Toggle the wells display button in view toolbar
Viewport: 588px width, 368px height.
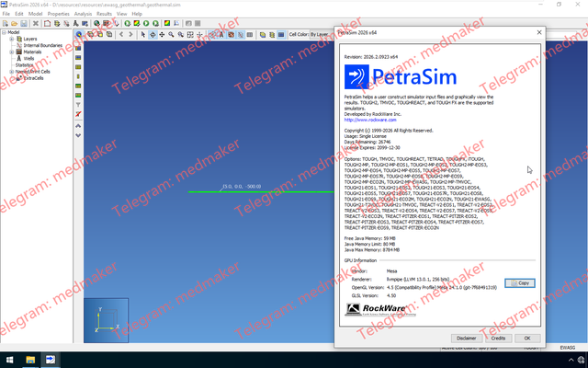(221, 35)
